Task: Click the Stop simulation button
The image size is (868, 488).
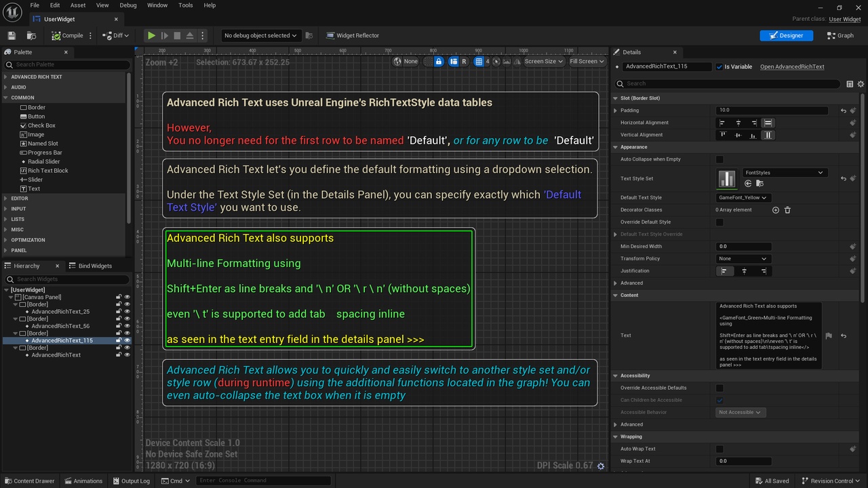Action: point(177,35)
